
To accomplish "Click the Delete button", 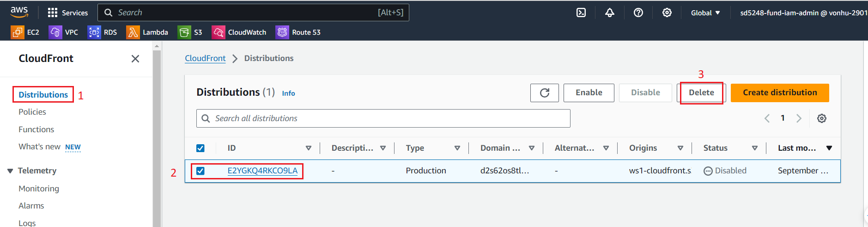I will (x=701, y=93).
